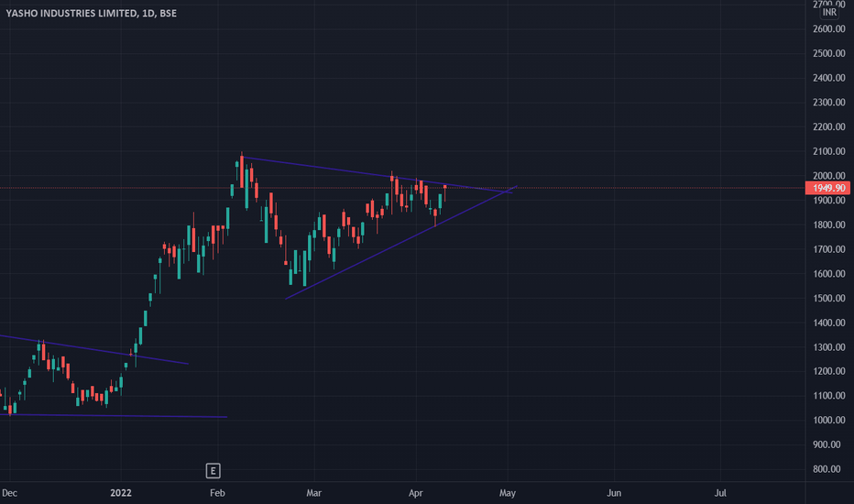Click the 1000.00 price axis label

coord(829,421)
